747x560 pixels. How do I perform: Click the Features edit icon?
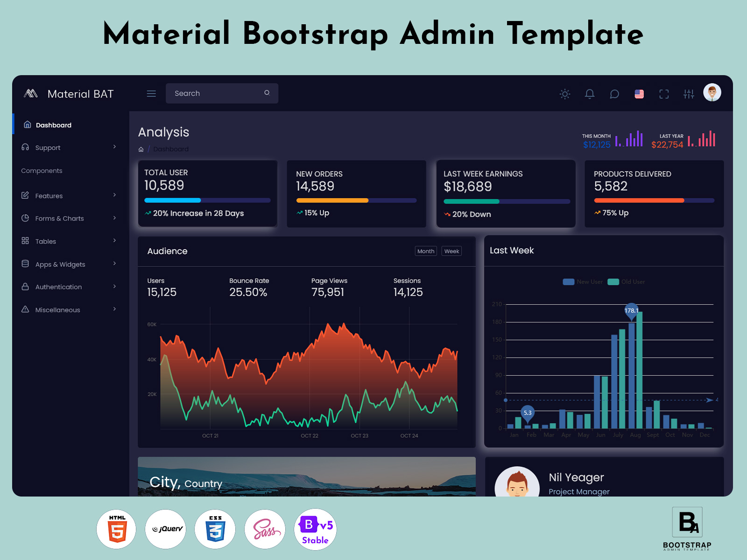click(25, 195)
